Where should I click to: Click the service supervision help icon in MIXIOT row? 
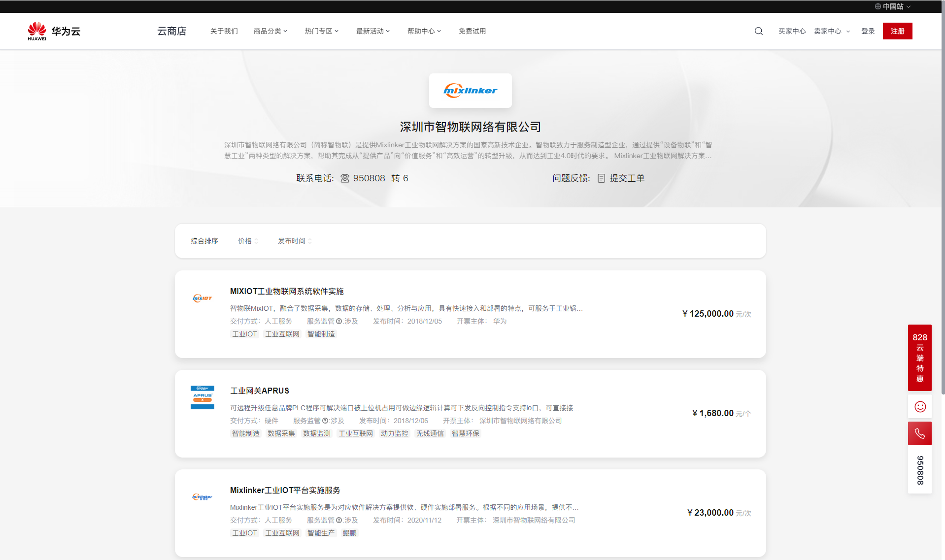click(x=339, y=321)
